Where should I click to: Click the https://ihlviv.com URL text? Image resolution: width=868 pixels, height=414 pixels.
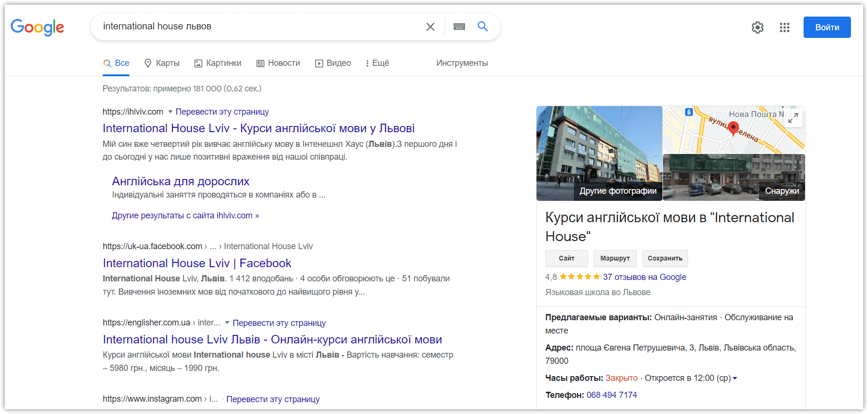click(x=133, y=112)
